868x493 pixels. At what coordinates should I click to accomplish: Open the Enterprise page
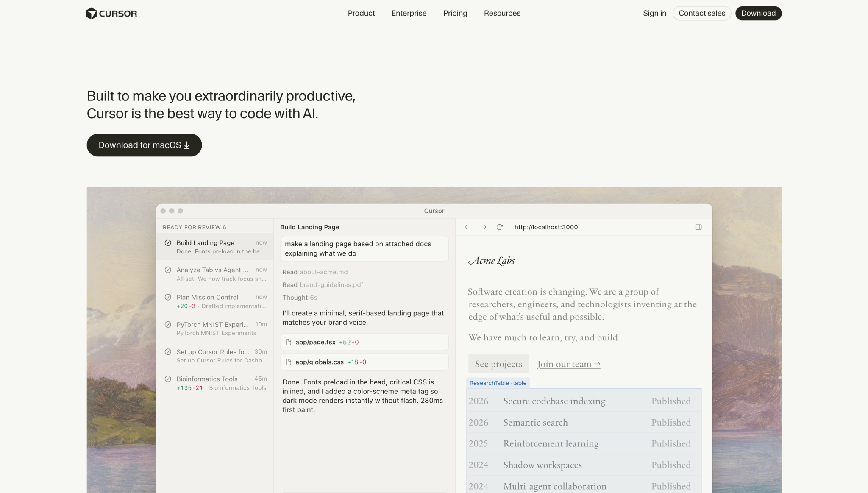(x=409, y=13)
